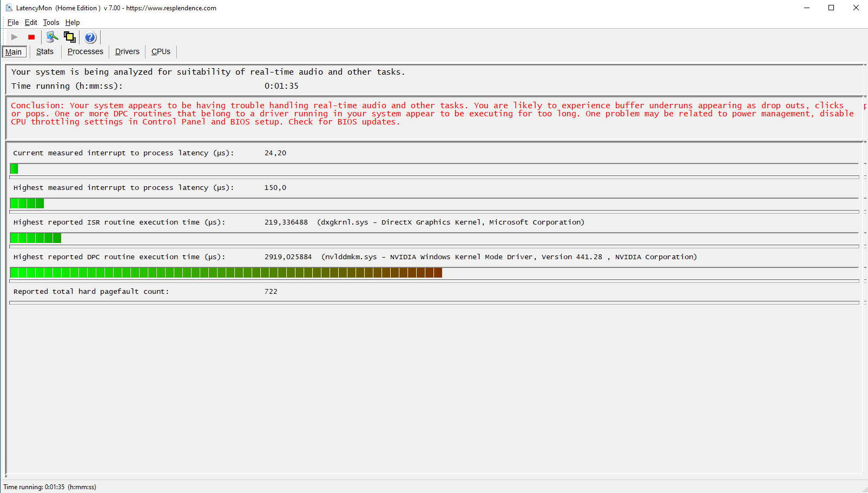The height and width of the screenshot is (493, 868).
Task: Click 'Reported total hard pagefault count' label
Action: coord(91,292)
